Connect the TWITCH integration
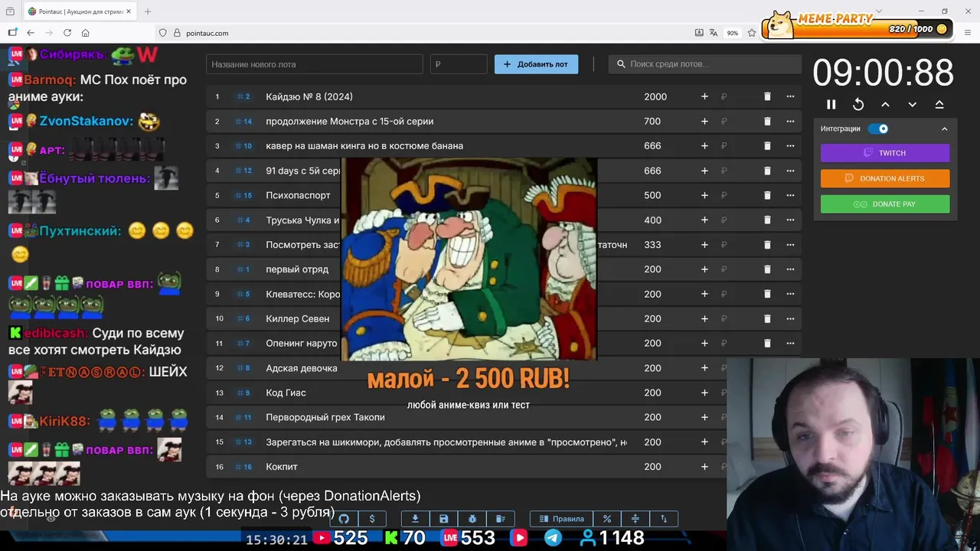This screenshot has height=551, width=980. click(x=885, y=153)
